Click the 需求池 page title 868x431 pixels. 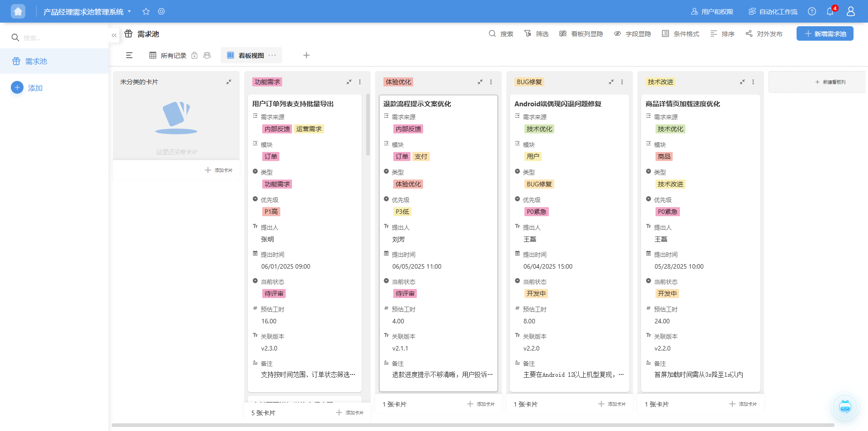(x=148, y=34)
